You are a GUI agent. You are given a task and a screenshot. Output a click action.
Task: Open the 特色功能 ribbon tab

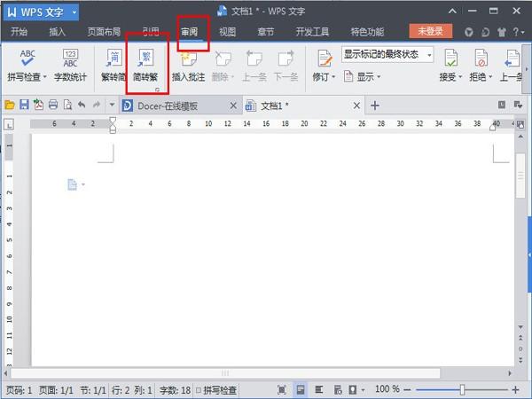[367, 32]
